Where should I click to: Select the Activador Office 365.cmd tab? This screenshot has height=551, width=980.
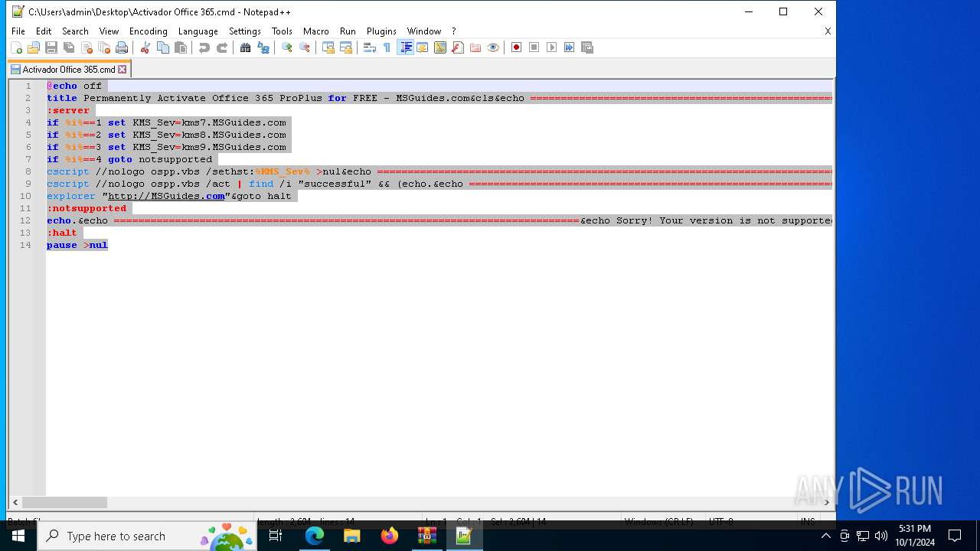click(69, 69)
